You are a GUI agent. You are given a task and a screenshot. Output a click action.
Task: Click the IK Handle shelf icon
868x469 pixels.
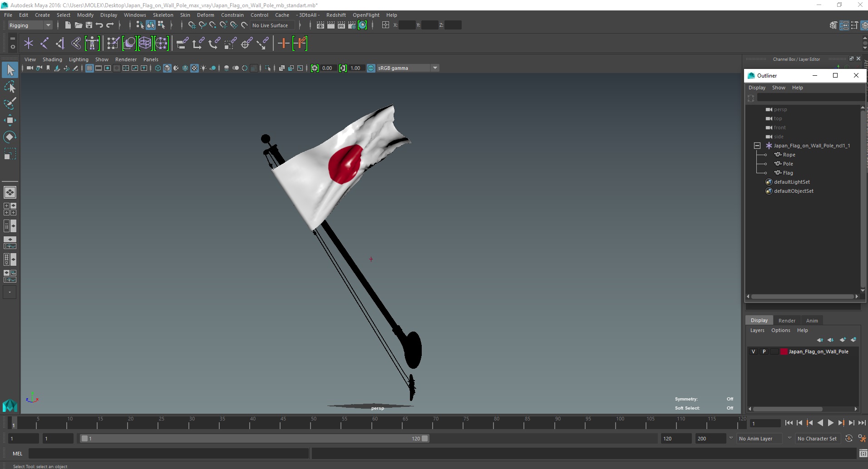coord(60,44)
